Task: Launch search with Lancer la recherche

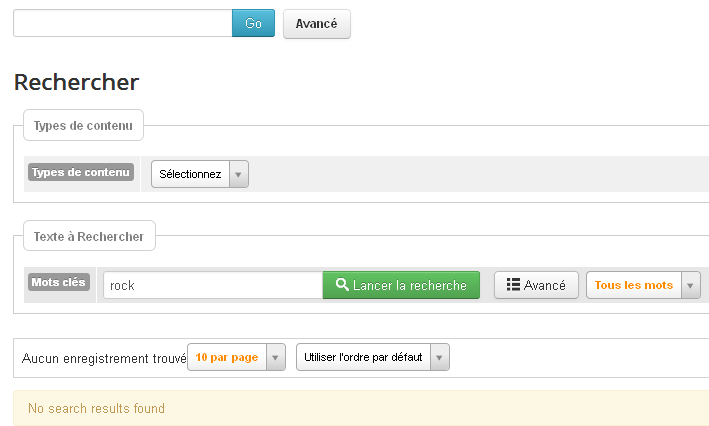Action: coord(401,285)
